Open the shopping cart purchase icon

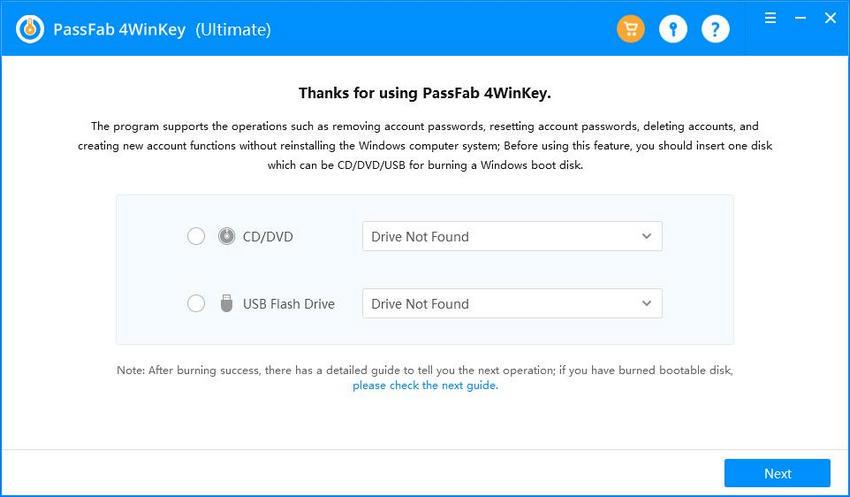click(630, 29)
